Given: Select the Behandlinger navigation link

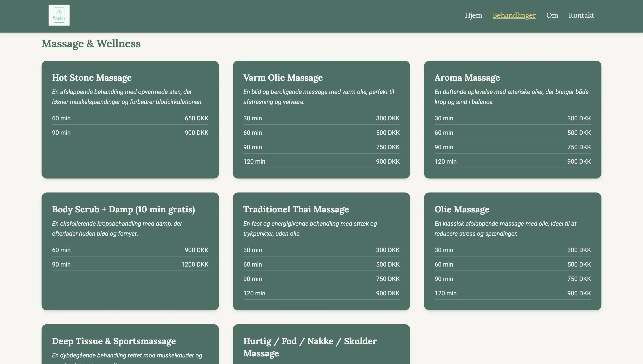Looking at the screenshot, I should click(x=514, y=15).
